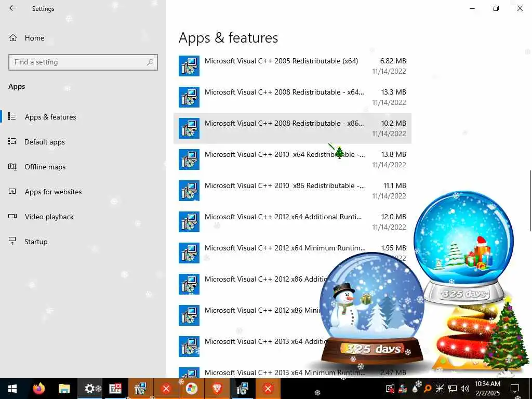Click the Offline maps sidebar icon
This screenshot has width=532, height=399.
point(12,167)
